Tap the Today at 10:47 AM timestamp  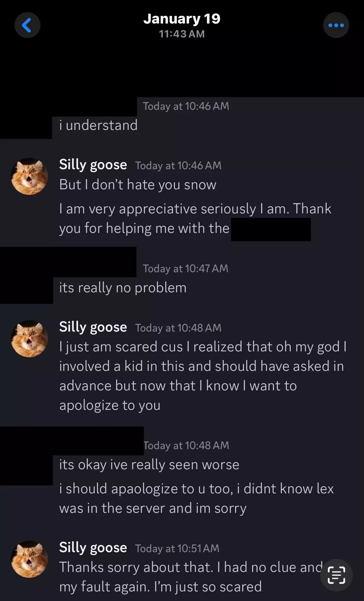pyautogui.click(x=185, y=268)
